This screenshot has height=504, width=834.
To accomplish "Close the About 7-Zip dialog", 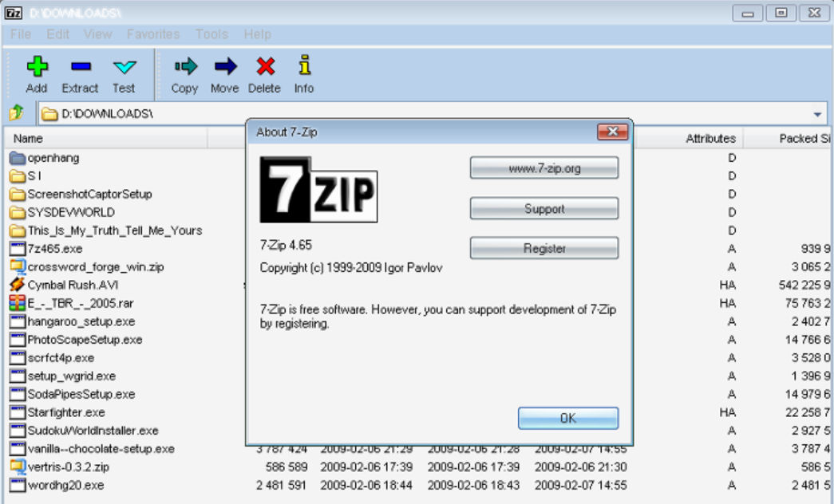I will coord(613,132).
